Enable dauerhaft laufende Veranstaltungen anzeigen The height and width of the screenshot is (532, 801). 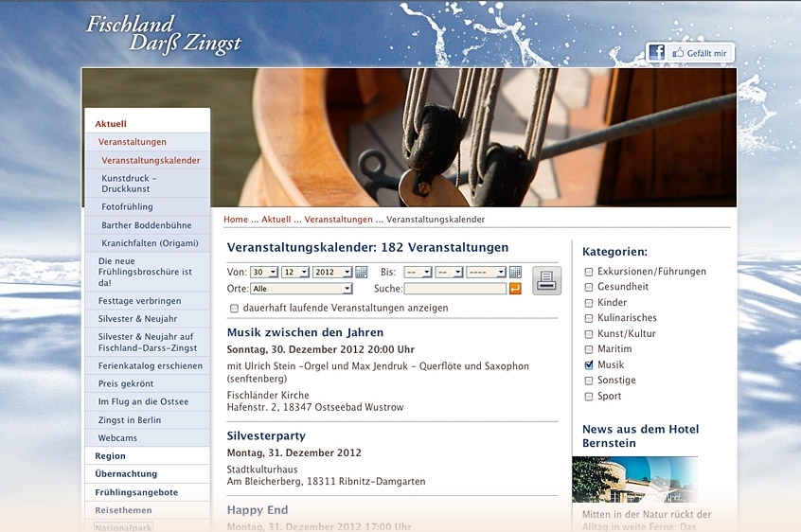tap(234, 309)
